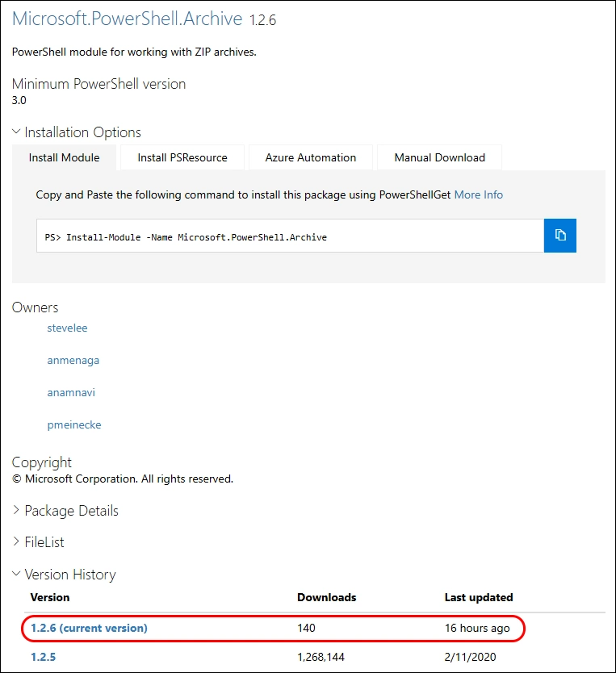Image resolution: width=616 pixels, height=673 pixels.
Task: Open the More Info link
Action: coord(479,194)
